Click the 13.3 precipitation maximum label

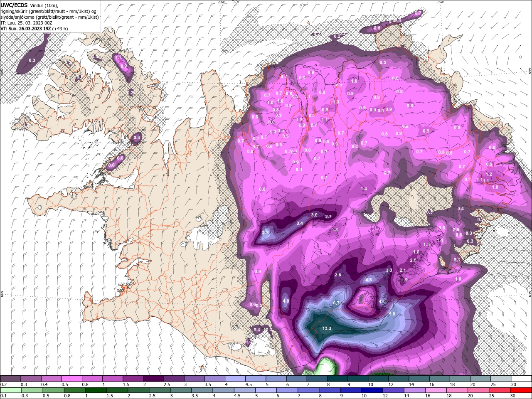click(327, 328)
